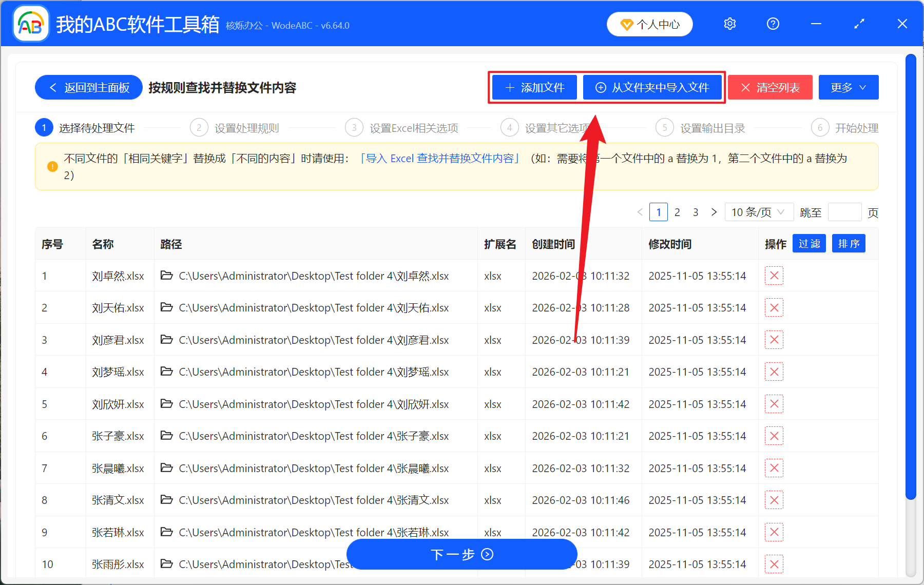Remove 刘梦瑶.xlsx with the delete icon
Image resolution: width=924 pixels, height=585 pixels.
[774, 372]
